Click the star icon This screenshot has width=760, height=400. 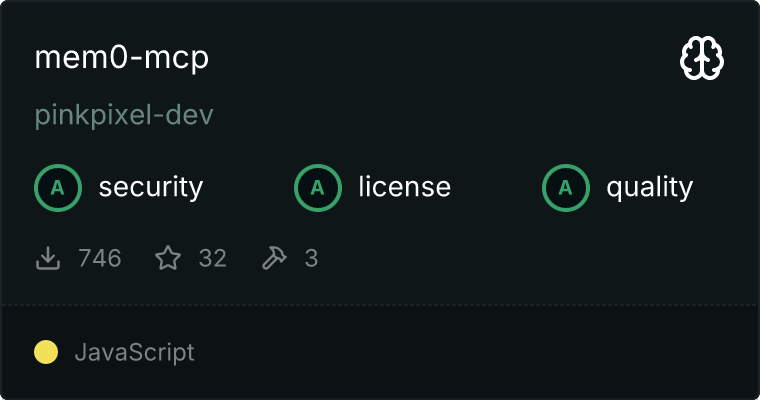[168, 257]
